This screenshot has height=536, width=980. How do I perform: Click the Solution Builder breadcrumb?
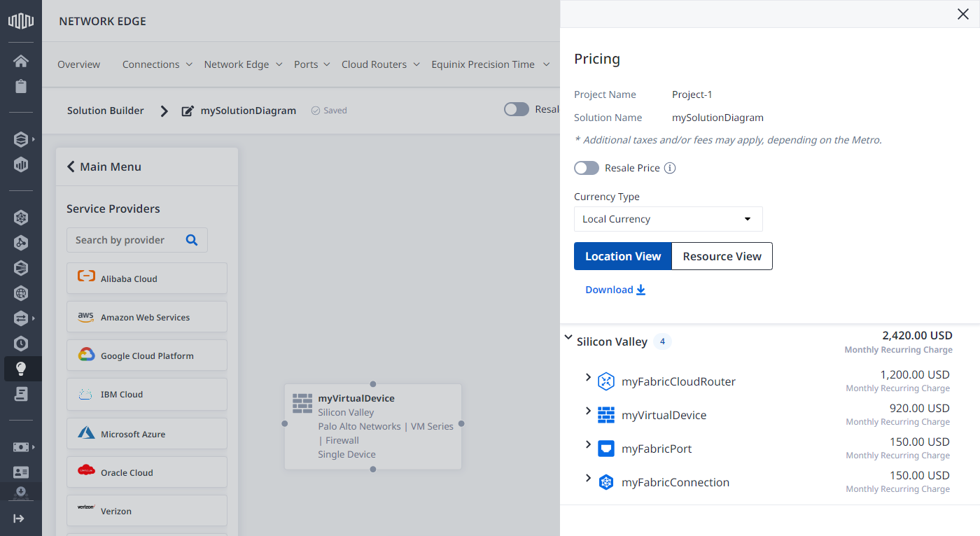[106, 111]
